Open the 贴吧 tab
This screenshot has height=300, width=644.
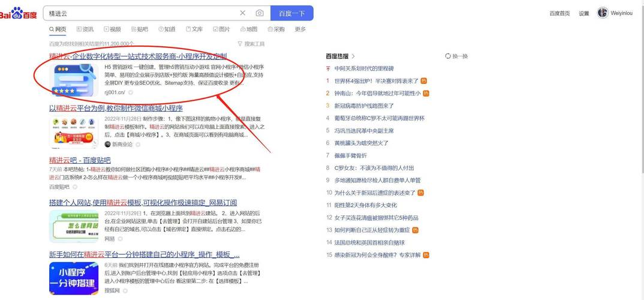[140, 29]
